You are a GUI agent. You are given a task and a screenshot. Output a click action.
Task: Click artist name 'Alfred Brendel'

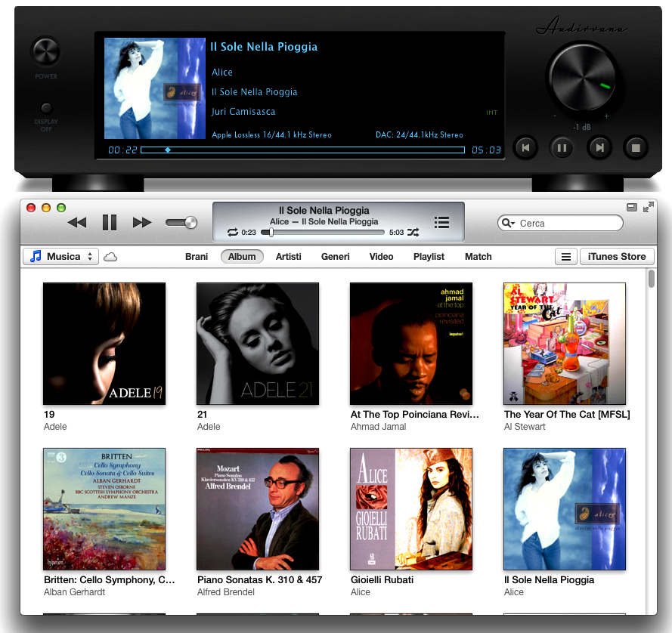[226, 592]
